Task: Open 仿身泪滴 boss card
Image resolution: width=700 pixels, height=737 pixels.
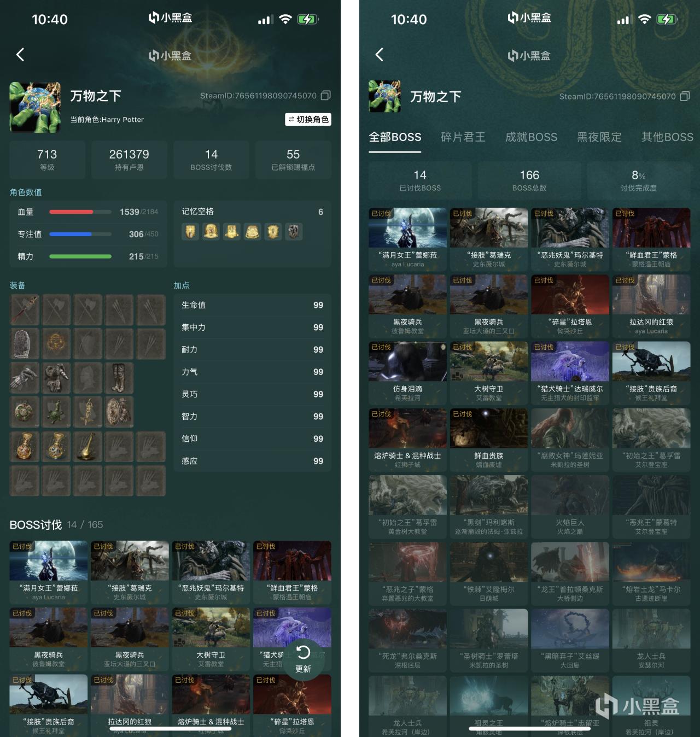Action: [x=407, y=373]
